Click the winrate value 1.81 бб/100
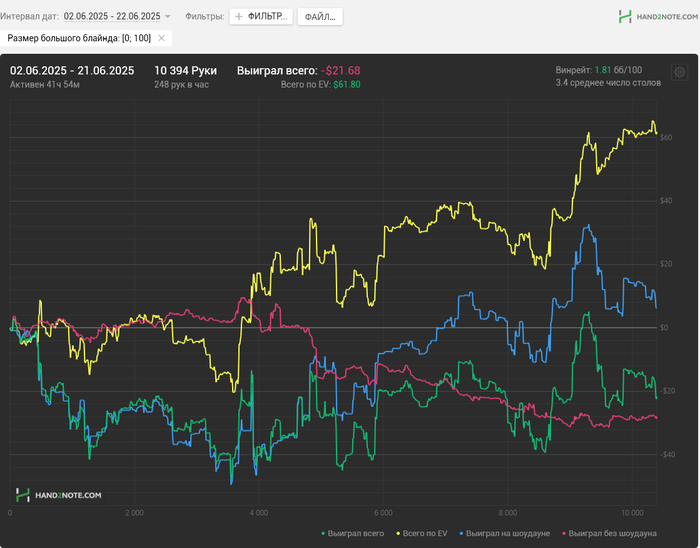Screen dimensions: 700x548 pos(602,69)
